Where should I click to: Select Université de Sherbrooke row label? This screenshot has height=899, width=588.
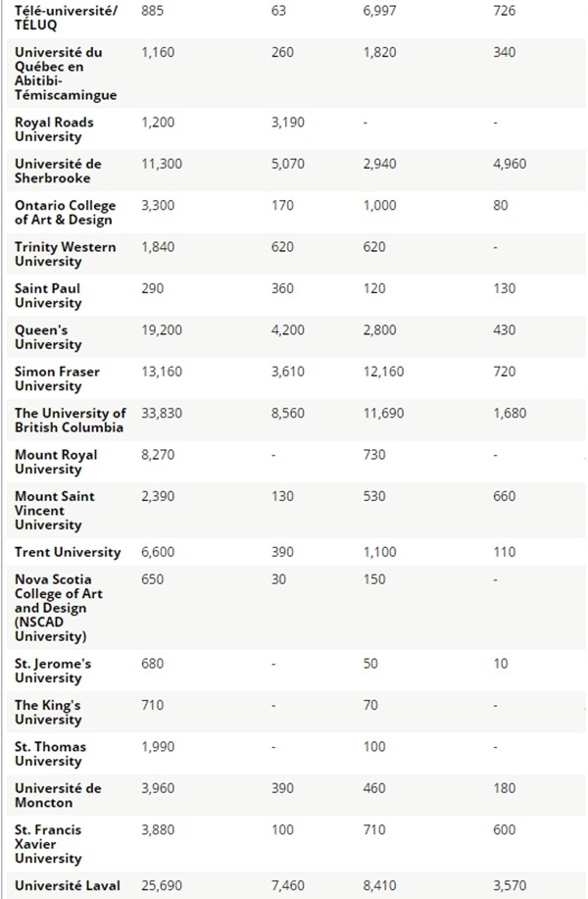click(x=58, y=171)
